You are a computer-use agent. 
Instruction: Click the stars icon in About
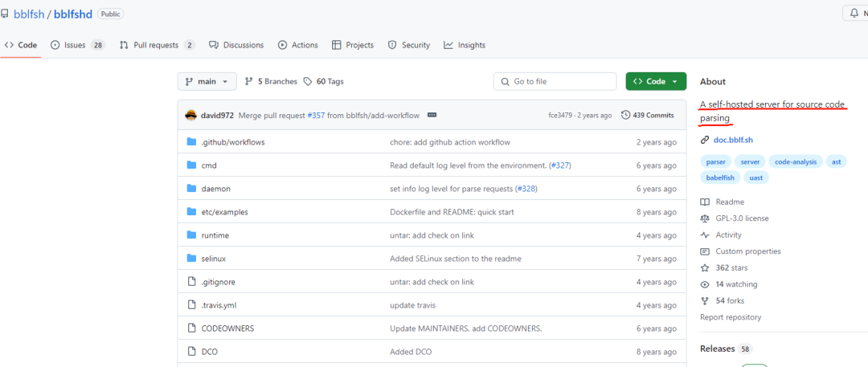pyautogui.click(x=705, y=268)
